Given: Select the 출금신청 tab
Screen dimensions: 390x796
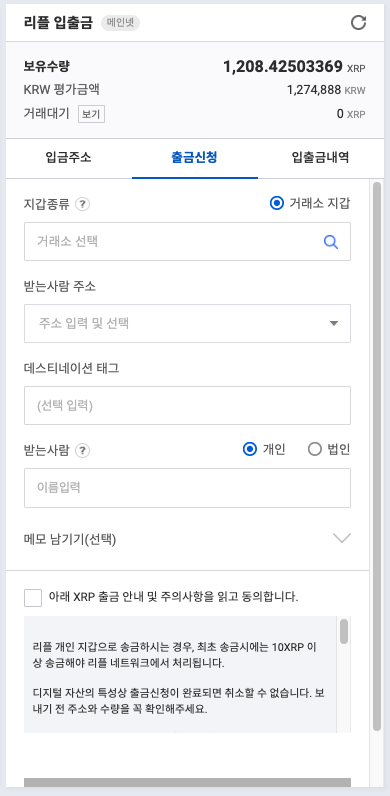Looking at the screenshot, I should point(194,158).
